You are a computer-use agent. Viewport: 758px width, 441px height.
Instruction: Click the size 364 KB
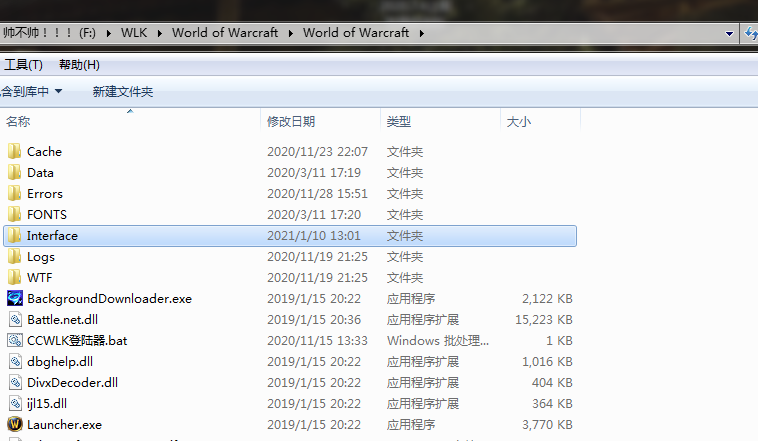[552, 404]
